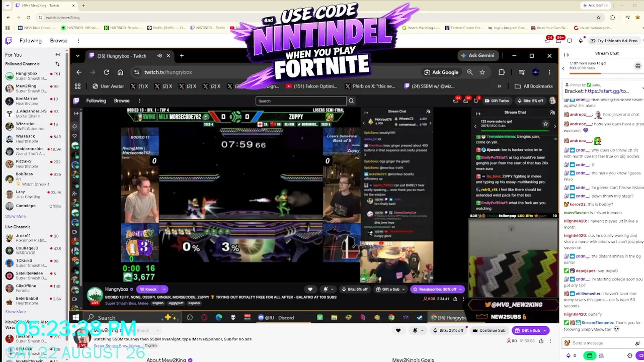Screen dimensions: 644x362
Task: Expand Show more under Live Channels
Action: pos(15,312)
